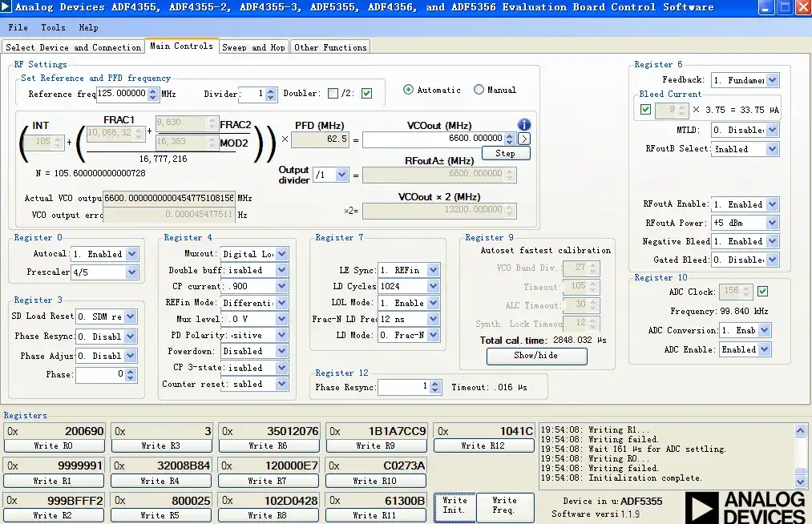Image resolution: width=812 pixels, height=524 pixels.
Task: Click the Phase value spinner in Register 3
Action: click(131, 374)
